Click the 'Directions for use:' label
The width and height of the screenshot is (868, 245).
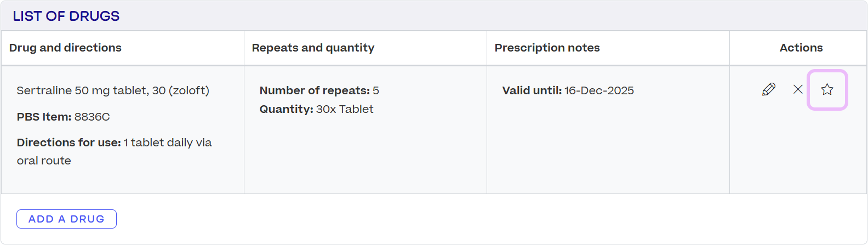pyautogui.click(x=68, y=143)
